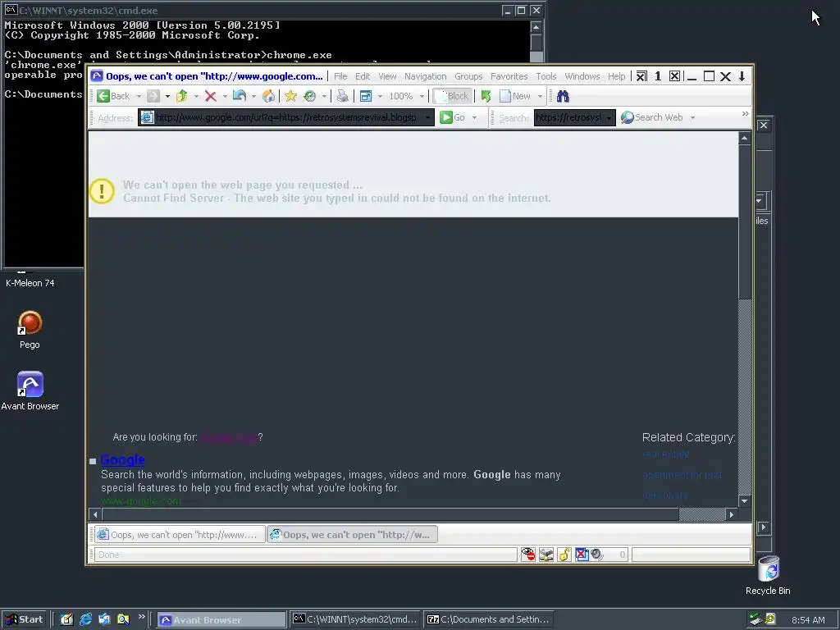
Task: Go to the Home page icon
Action: pos(268,97)
